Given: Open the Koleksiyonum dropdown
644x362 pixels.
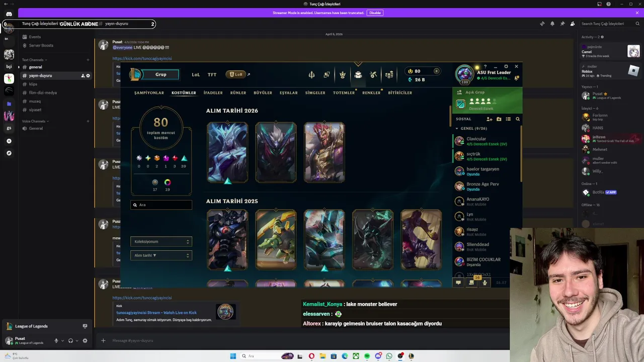Looking at the screenshot, I should (x=161, y=241).
